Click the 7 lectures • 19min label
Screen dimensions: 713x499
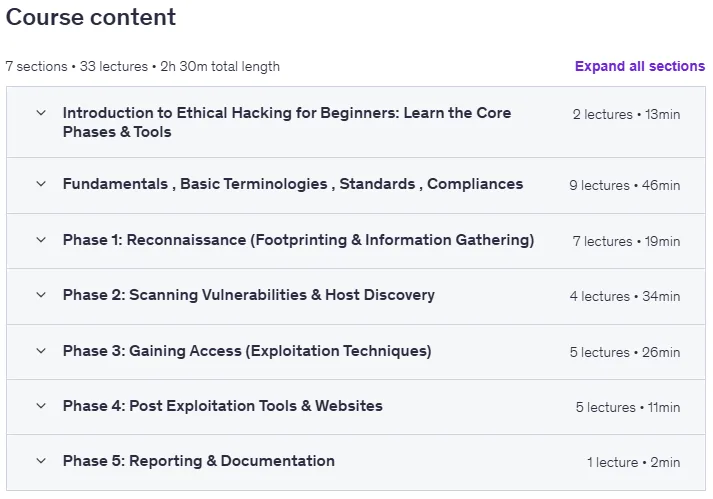pyautogui.click(x=627, y=241)
